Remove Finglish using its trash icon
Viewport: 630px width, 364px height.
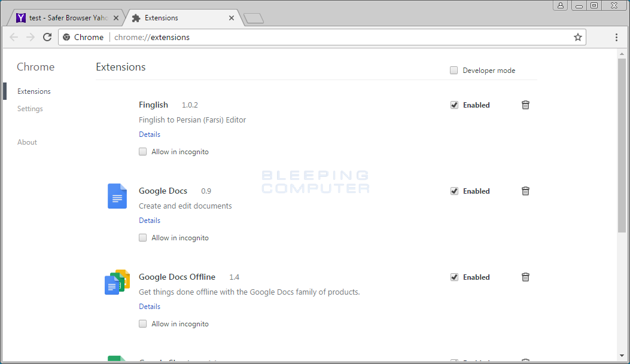(525, 105)
